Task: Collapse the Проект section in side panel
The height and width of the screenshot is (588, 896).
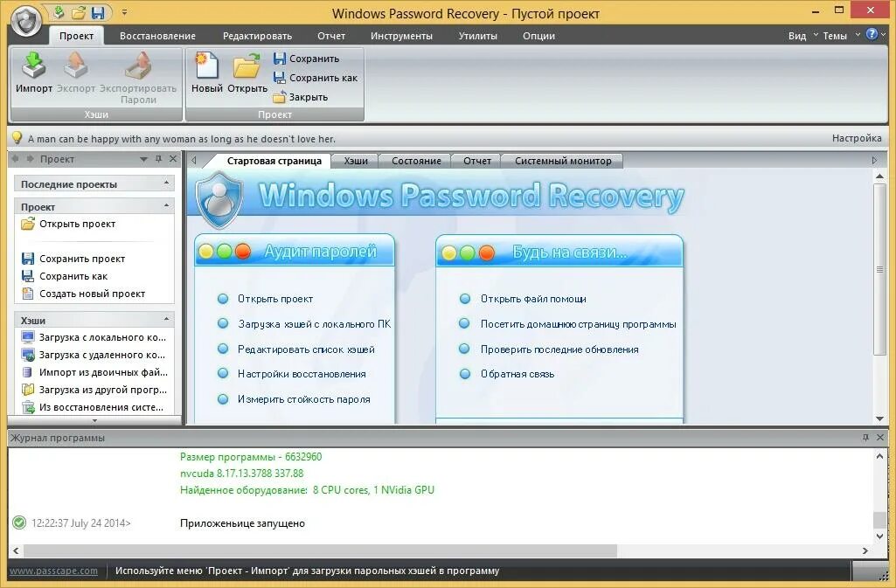Action: [x=166, y=205]
